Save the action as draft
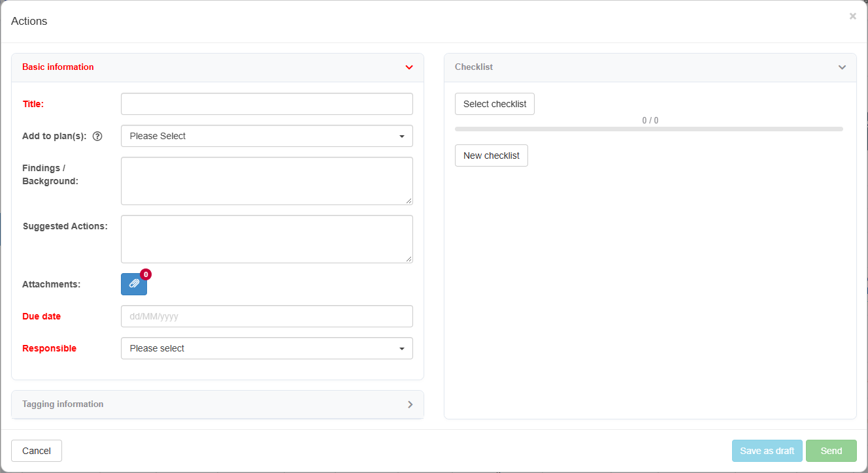Screen dimensions: 868x473 [x=767, y=451]
